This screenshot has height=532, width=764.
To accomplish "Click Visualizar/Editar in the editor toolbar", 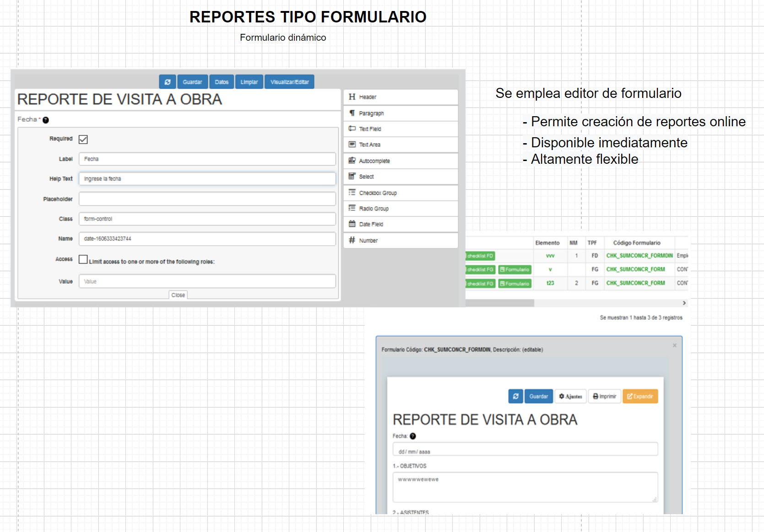I will (289, 82).
